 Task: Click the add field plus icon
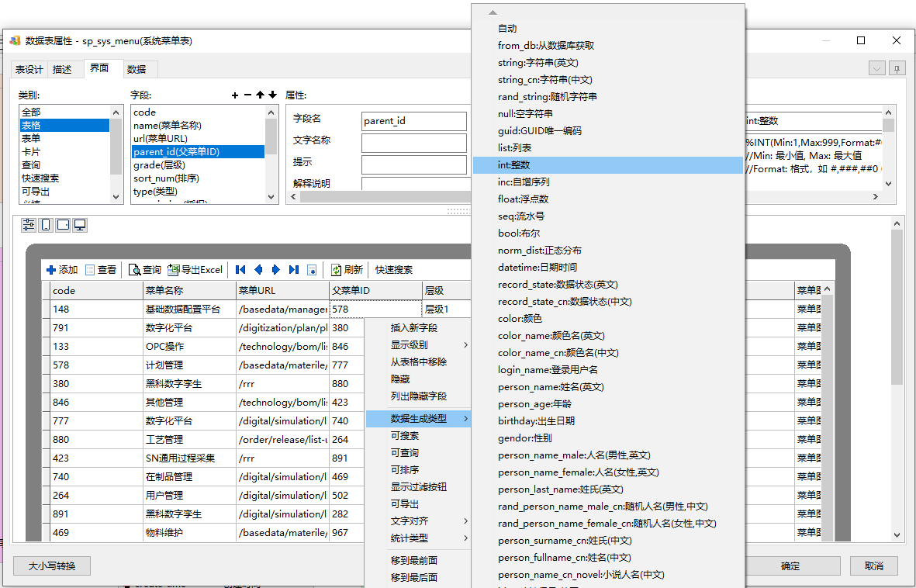(x=235, y=95)
